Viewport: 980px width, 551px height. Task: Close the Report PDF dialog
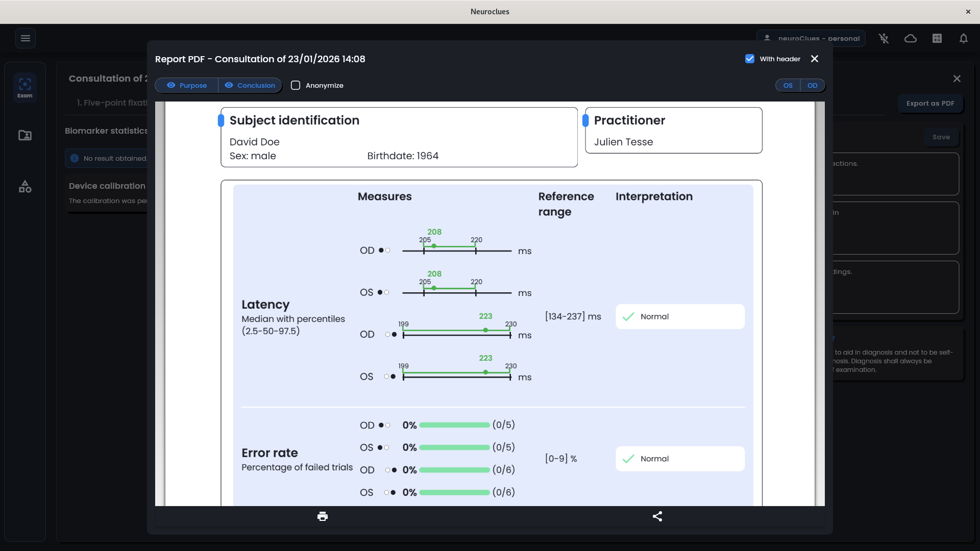coord(815,59)
